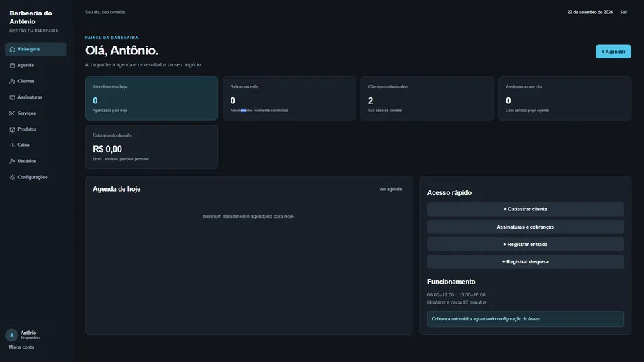Click the Agenda de hoje heading
Screen dimensions: 644x362
click(x=116, y=189)
